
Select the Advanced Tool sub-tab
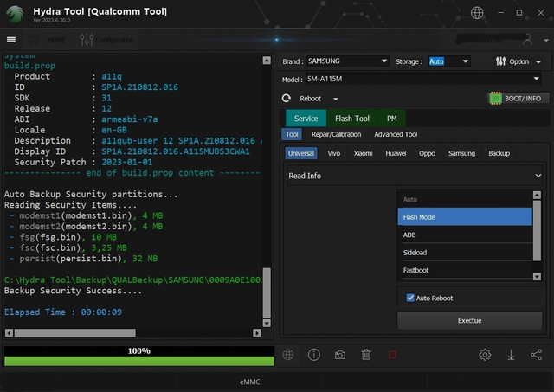tap(396, 134)
